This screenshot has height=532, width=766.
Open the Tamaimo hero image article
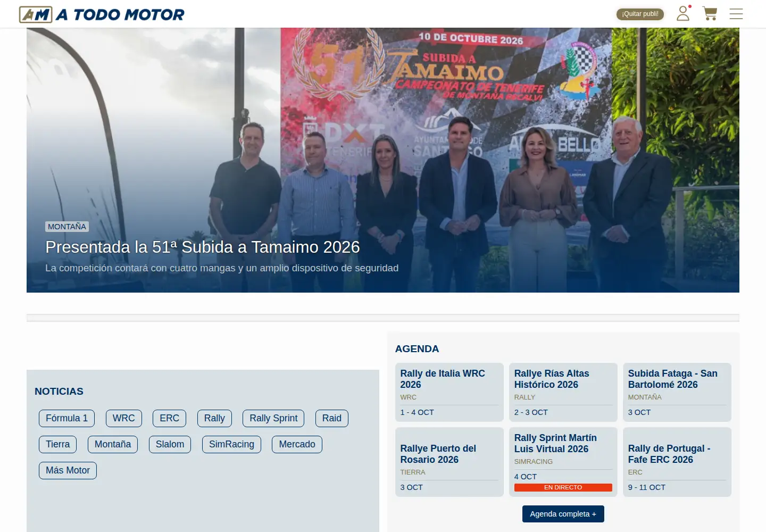(383, 160)
